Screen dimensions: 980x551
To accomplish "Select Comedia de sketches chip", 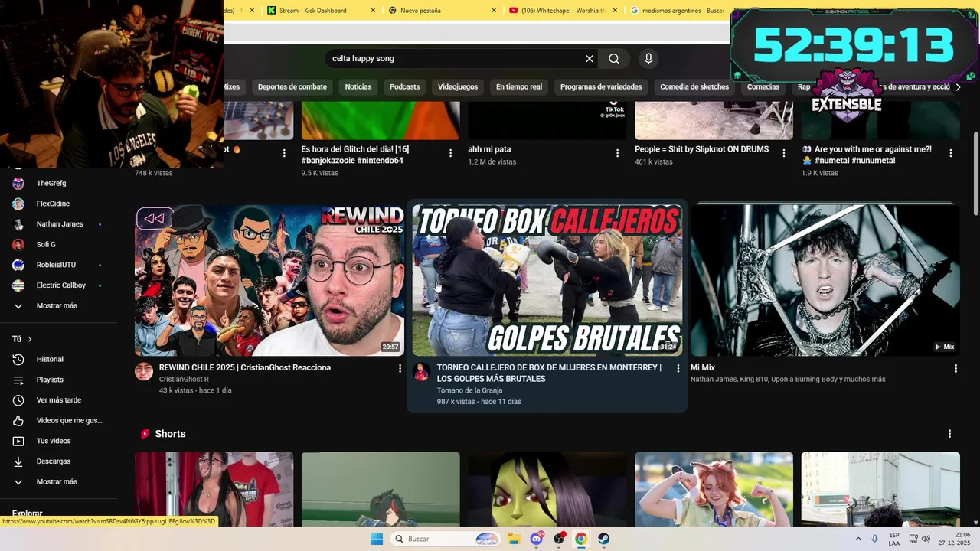I will [694, 87].
